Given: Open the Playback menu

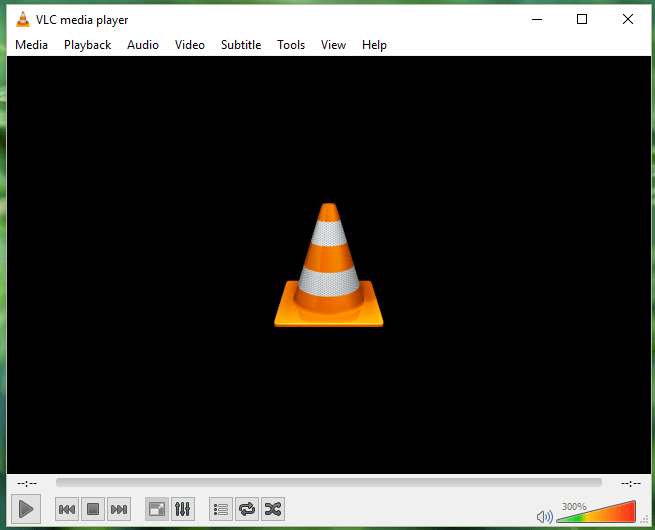Looking at the screenshot, I should point(87,45).
